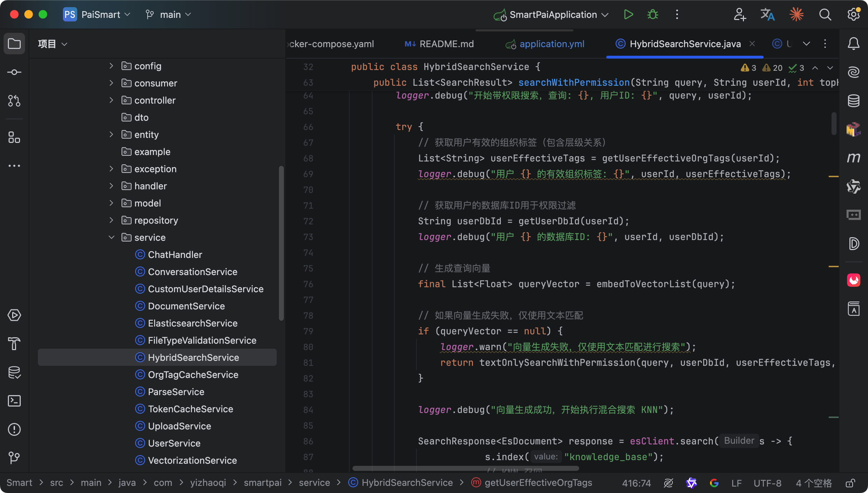Toggle file read-only lock in status bar
This screenshot has width=868, height=493.
coord(850,483)
